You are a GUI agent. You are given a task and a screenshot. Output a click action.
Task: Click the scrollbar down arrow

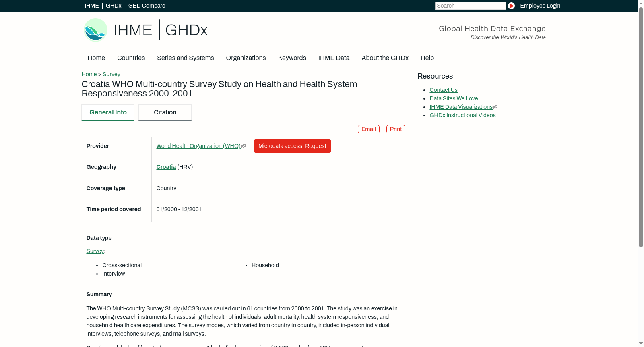tap(641, 344)
